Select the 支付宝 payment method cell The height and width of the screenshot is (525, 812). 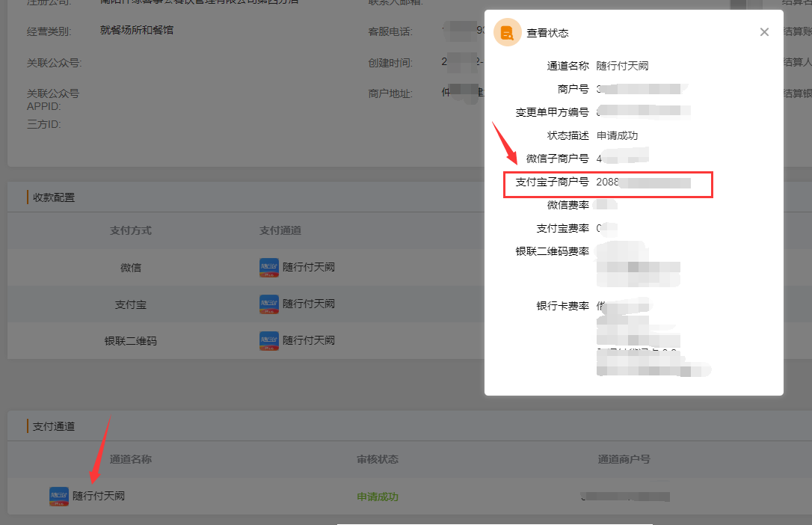(x=131, y=304)
